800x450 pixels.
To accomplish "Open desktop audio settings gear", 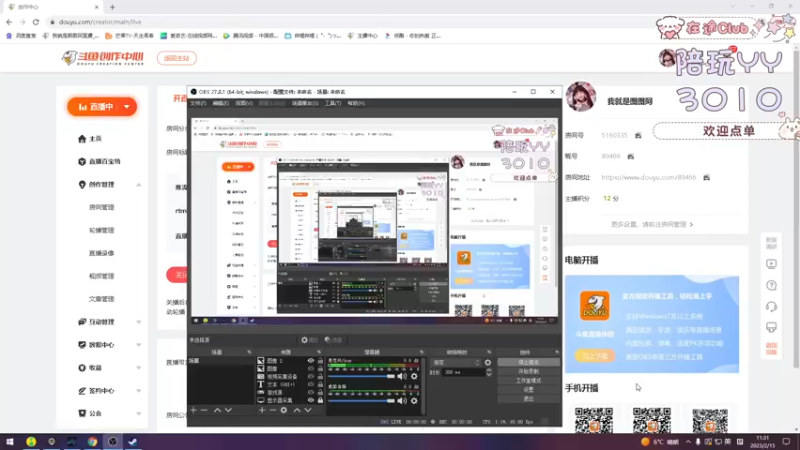I will (x=414, y=401).
